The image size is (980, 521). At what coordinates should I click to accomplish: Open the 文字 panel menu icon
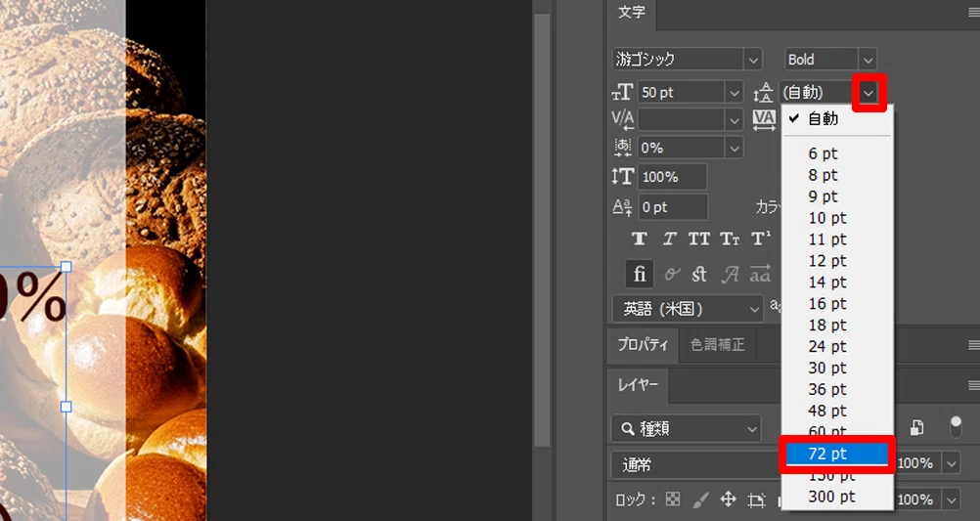974,13
